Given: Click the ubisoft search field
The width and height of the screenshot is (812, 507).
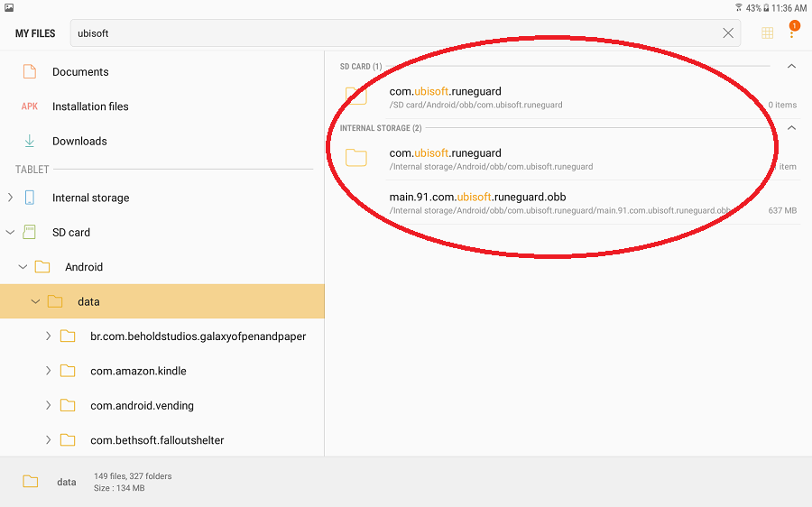Looking at the screenshot, I should click(x=397, y=33).
